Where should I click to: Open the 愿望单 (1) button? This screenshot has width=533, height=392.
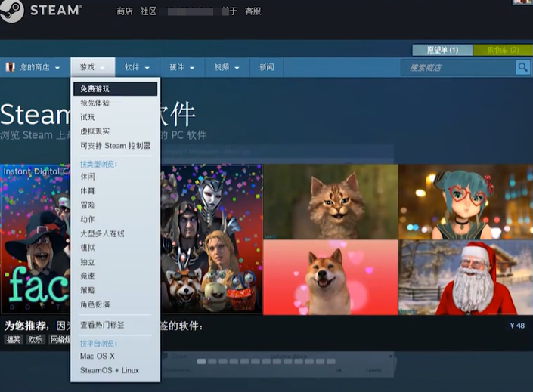(x=442, y=50)
